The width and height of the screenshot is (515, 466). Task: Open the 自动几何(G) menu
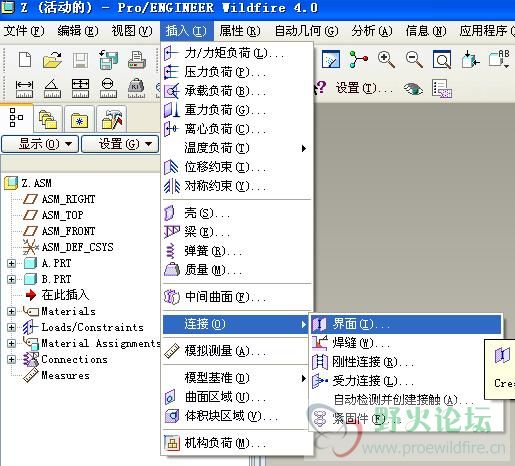click(306, 31)
